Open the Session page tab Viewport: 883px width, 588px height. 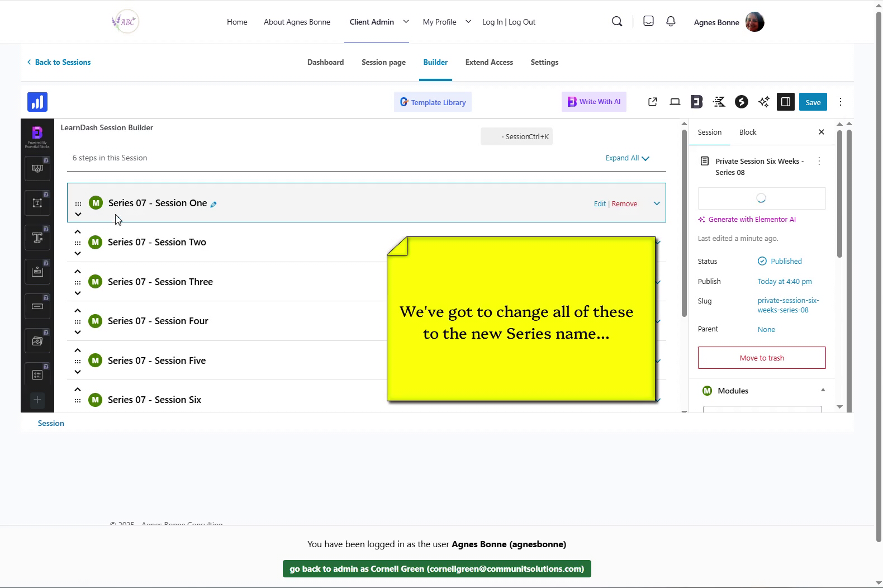click(x=383, y=62)
